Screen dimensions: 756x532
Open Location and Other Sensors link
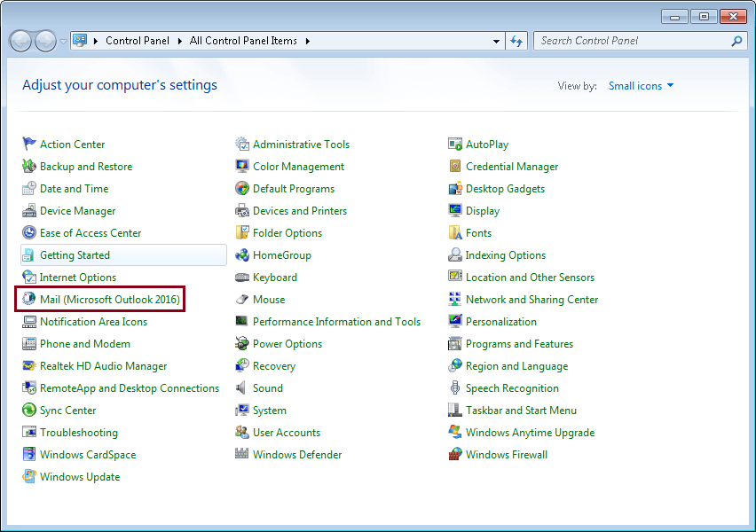click(x=530, y=277)
